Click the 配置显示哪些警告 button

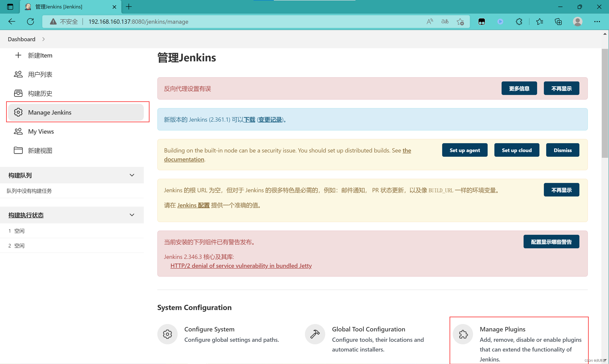tap(551, 242)
